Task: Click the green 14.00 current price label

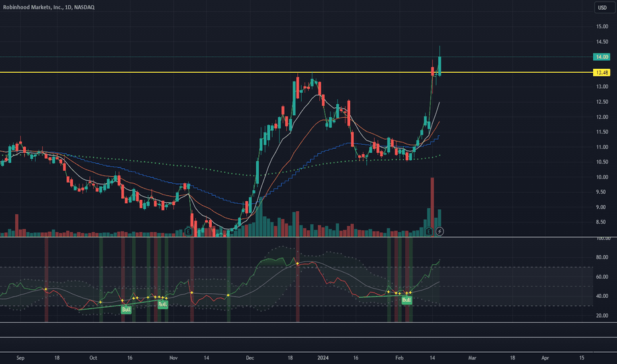Action: click(602, 57)
